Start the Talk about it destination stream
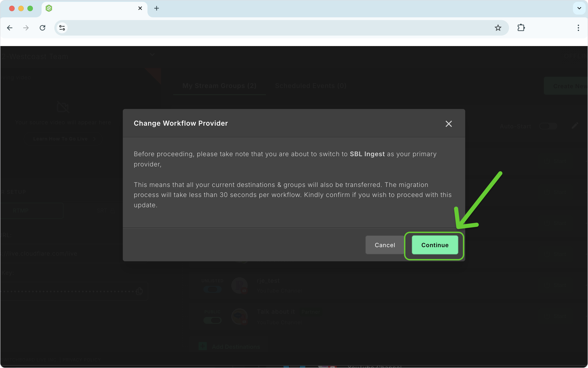The width and height of the screenshot is (588, 368). pos(555,316)
